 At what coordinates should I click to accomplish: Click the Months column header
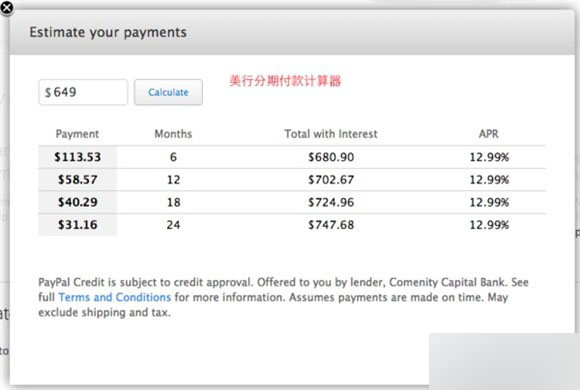pos(173,134)
